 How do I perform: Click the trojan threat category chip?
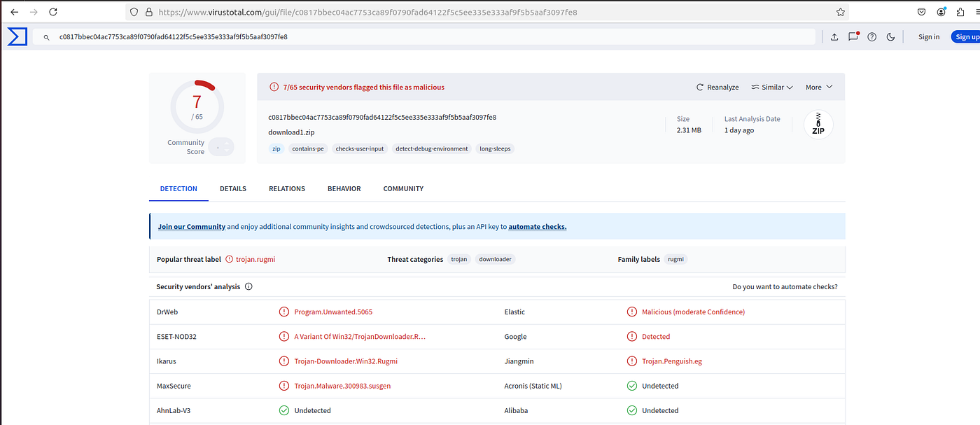click(x=459, y=259)
